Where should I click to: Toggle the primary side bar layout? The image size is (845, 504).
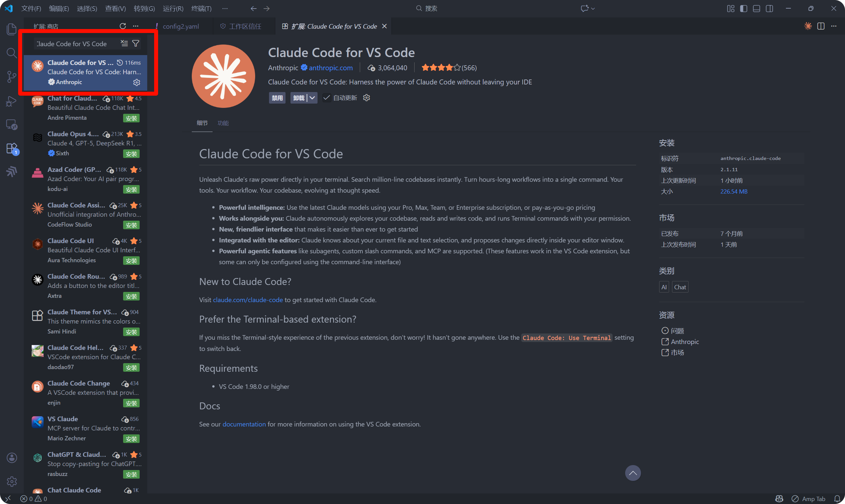tap(743, 9)
